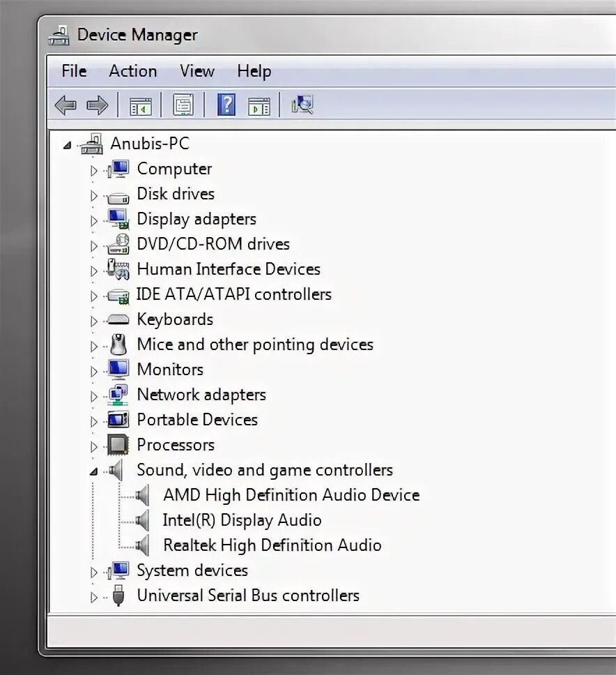The width and height of the screenshot is (616, 675).
Task: Open the Properties toolbar icon
Action: click(x=183, y=105)
